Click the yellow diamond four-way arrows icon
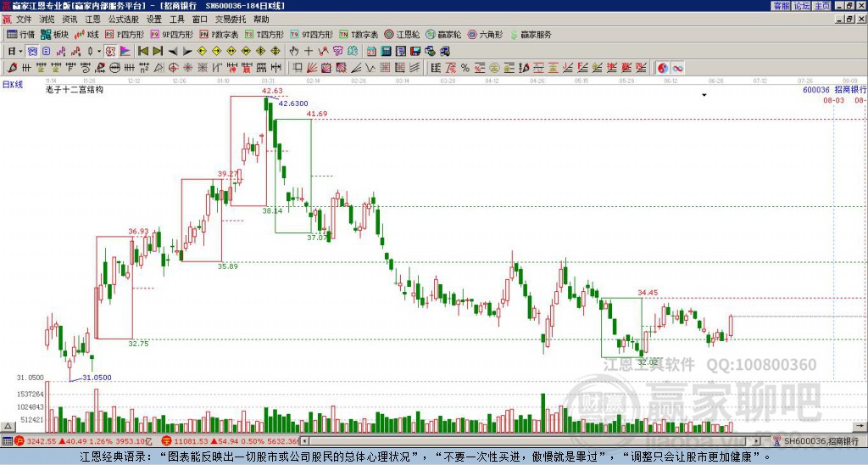Screen dimensions: 868x465 (x=275, y=51)
